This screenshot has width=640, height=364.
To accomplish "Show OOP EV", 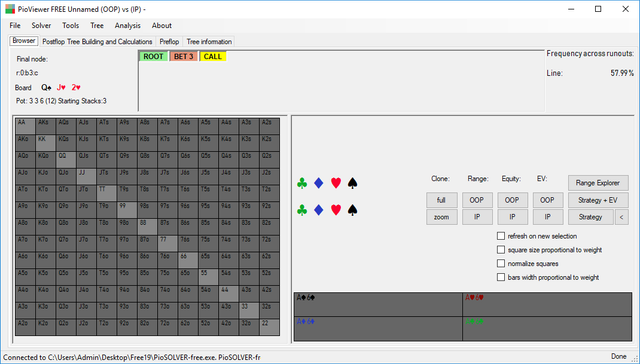I will click(548, 200).
